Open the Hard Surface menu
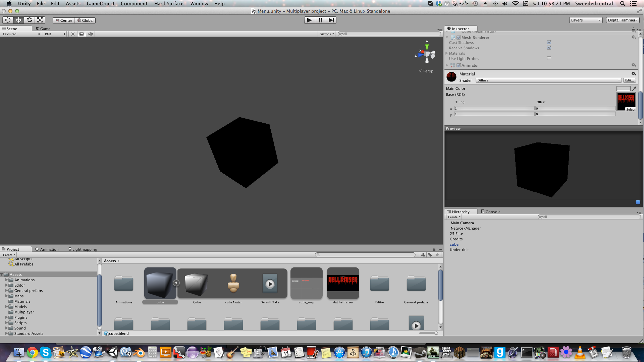This screenshot has height=362, width=644. pos(169,3)
